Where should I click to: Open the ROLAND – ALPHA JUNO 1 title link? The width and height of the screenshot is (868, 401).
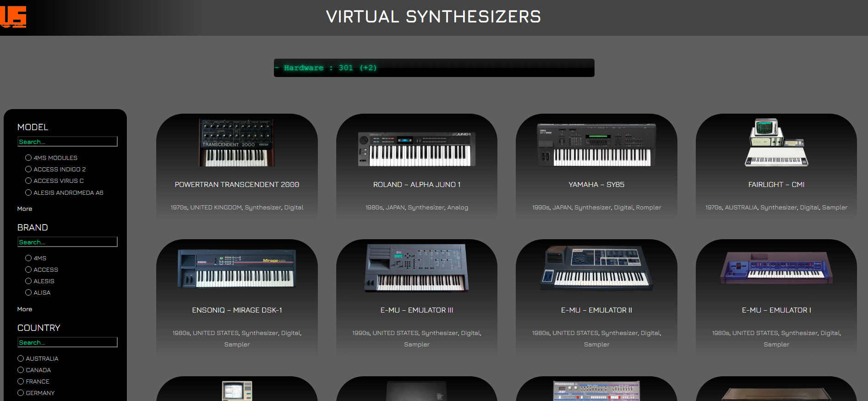click(417, 184)
